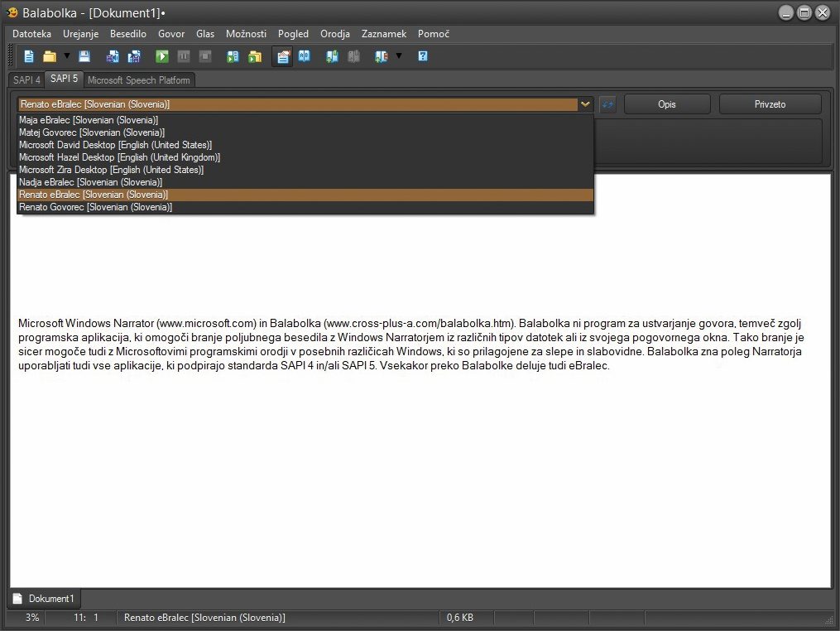
Task: Select the SAPI 5 tab
Action: (x=65, y=79)
